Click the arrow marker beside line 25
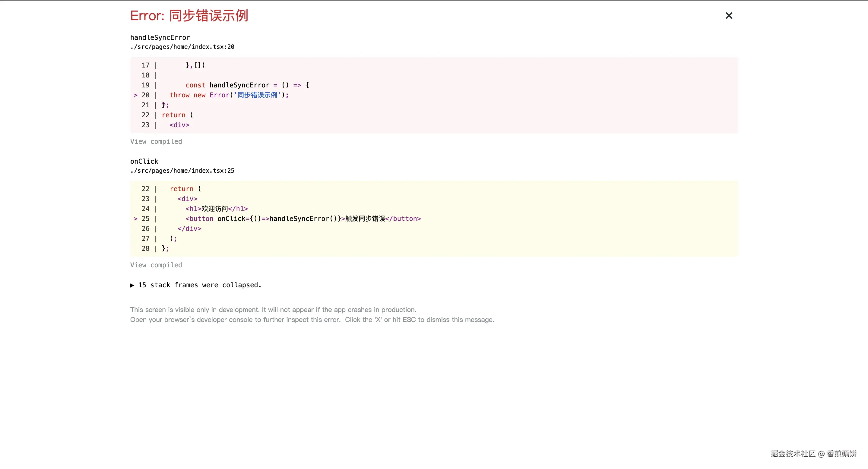This screenshot has height=469, width=868. click(x=135, y=219)
